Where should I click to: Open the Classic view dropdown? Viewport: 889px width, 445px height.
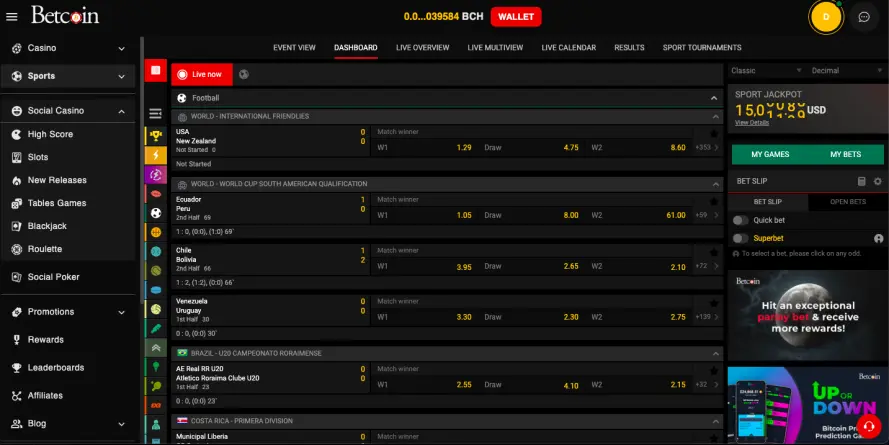766,71
